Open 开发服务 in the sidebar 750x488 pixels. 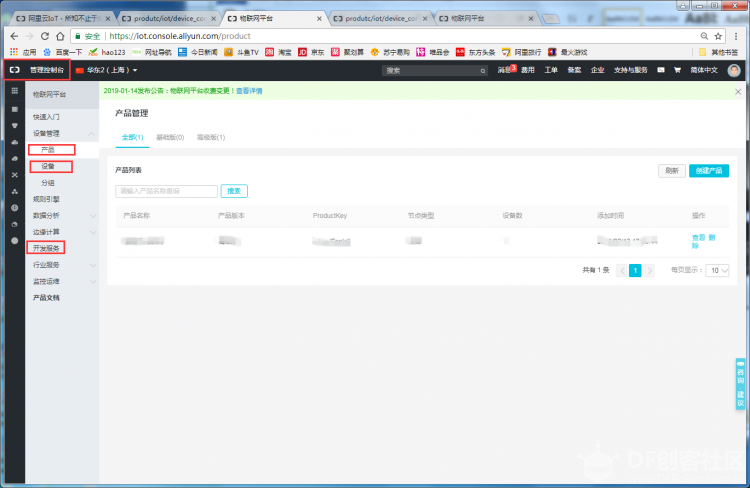coord(46,248)
